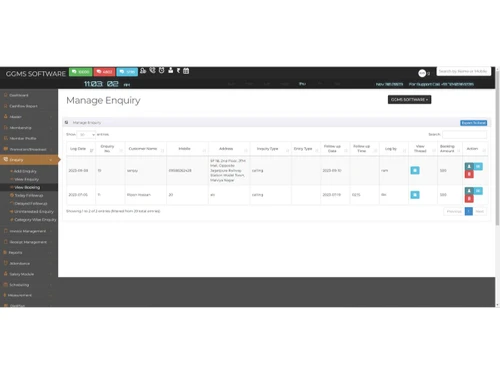Screen dimensions: 500x375
Task: Sort the table by Follow up Date
Action: pyautogui.click(x=335, y=149)
